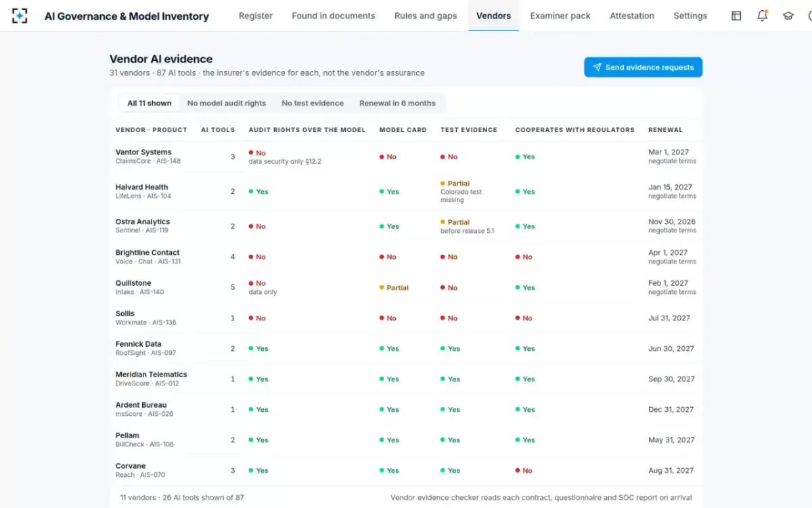Screen dimensions: 812x508
Task: Open the Brightline Contact vendor row
Action: (x=406, y=257)
